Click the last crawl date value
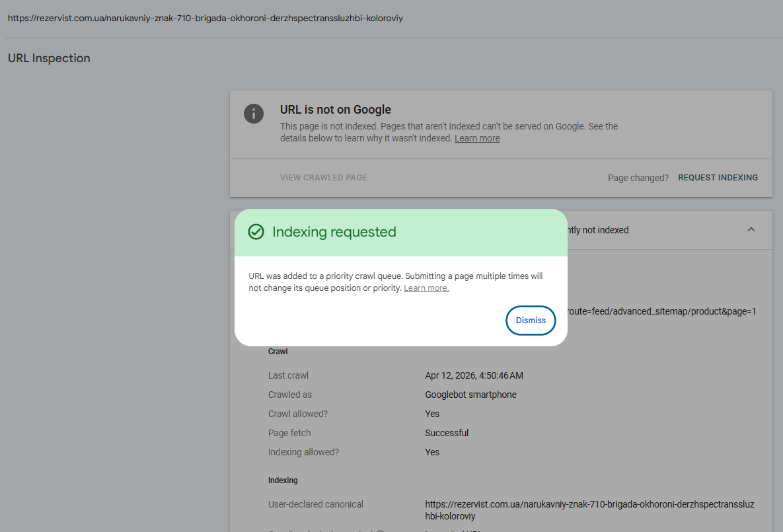Viewport: 783px width, 532px height. point(474,375)
